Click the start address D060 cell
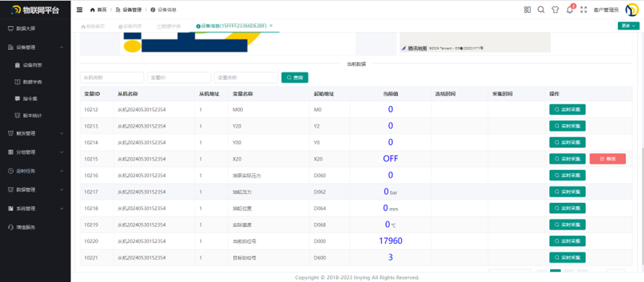This screenshot has height=282, width=644. click(x=320, y=175)
